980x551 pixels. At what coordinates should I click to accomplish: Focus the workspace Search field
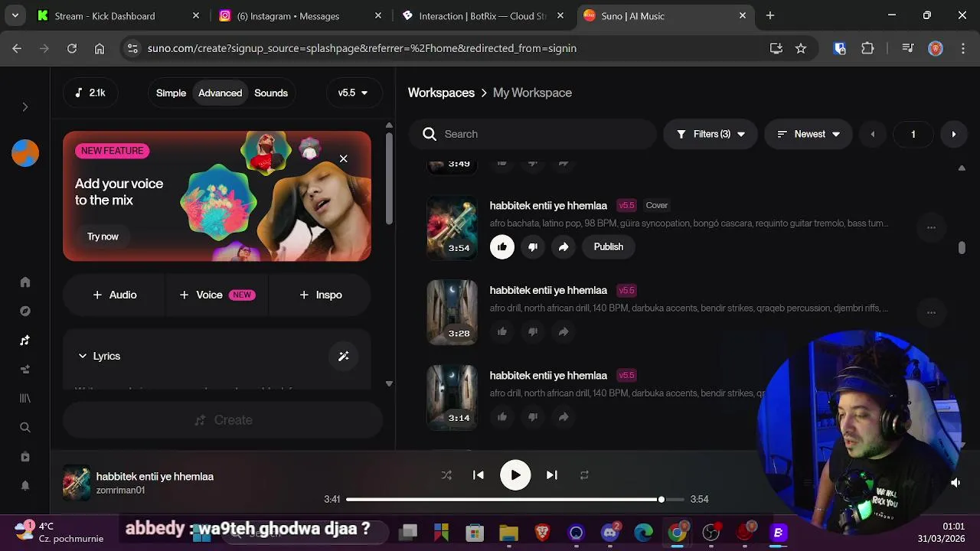pos(532,134)
